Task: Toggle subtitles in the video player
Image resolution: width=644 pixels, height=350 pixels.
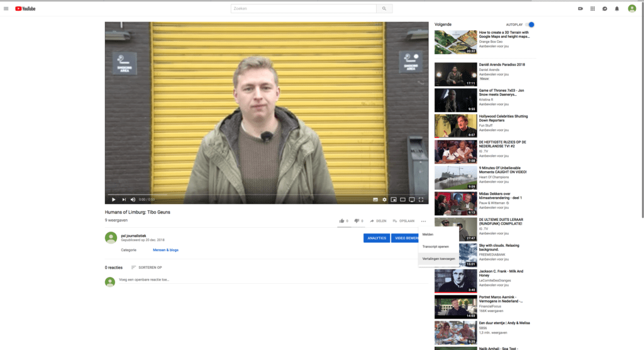Action: (x=375, y=200)
